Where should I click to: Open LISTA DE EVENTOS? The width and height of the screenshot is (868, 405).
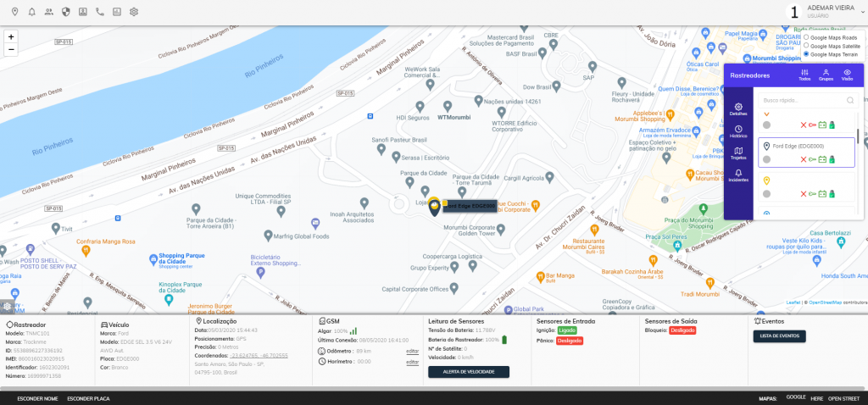click(x=780, y=336)
